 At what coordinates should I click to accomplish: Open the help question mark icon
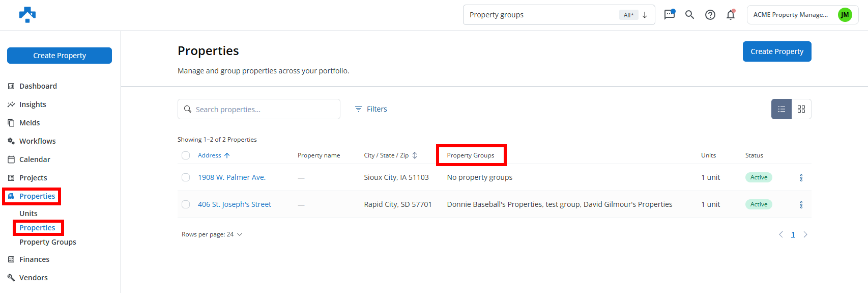pos(710,15)
